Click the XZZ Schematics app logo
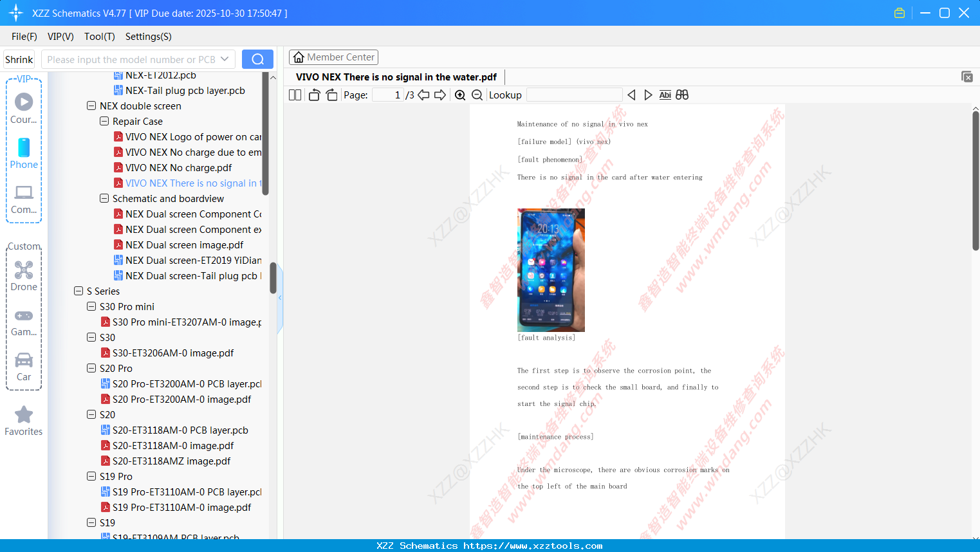This screenshot has height=552, width=980. click(15, 13)
